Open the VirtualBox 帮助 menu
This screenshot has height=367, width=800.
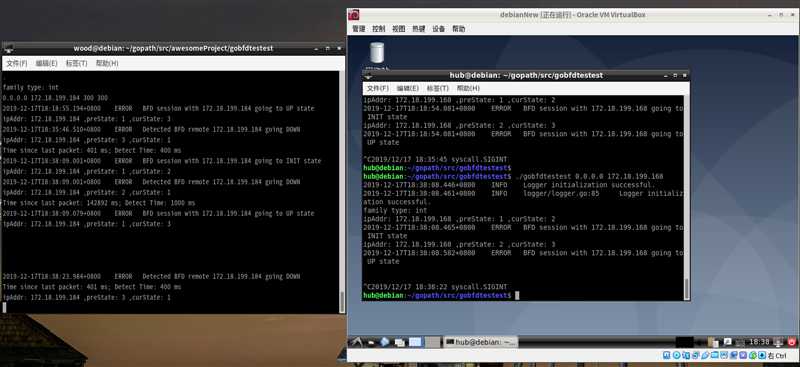[x=459, y=29]
